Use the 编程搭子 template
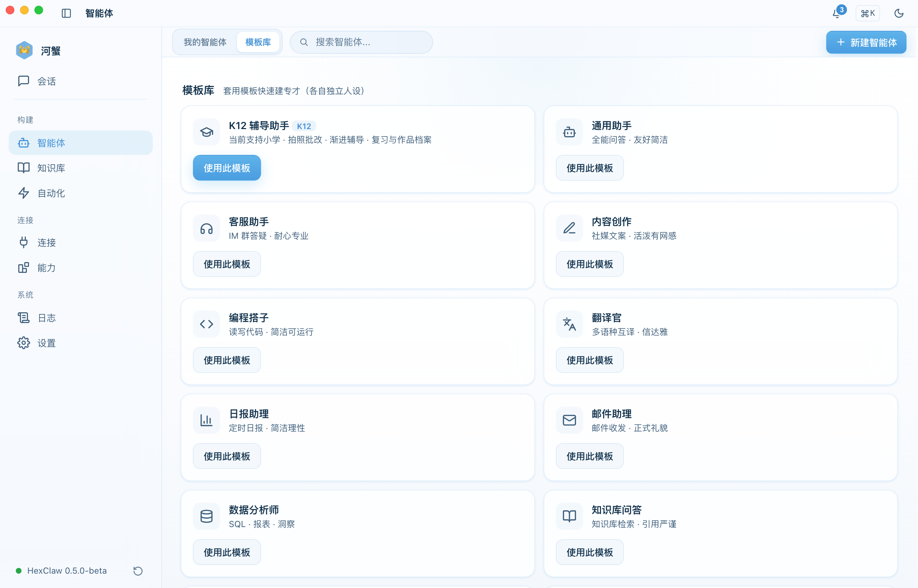This screenshot has height=588, width=918. [227, 360]
